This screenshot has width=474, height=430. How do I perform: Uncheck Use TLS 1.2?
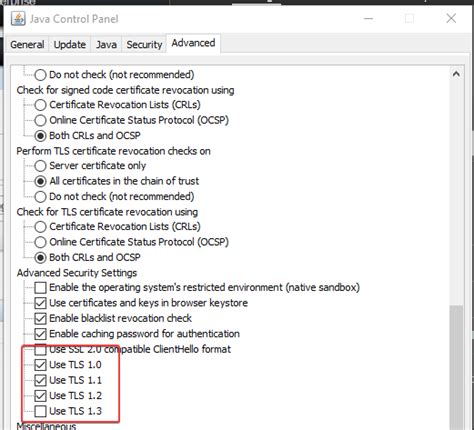(x=40, y=396)
